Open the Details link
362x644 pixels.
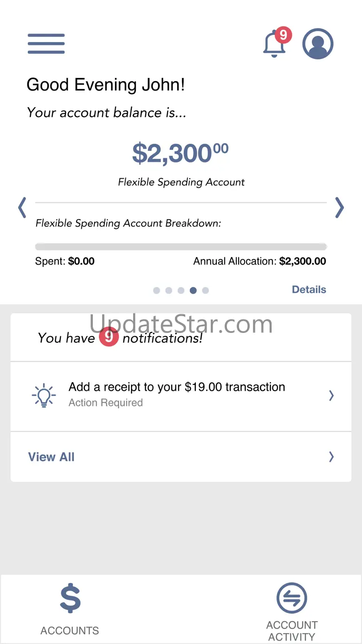(x=309, y=290)
